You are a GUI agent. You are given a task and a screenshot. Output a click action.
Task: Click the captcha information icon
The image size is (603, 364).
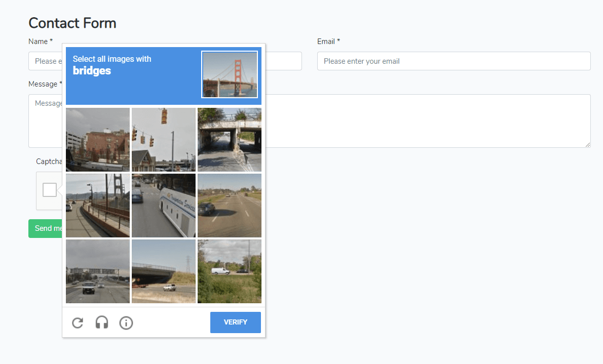click(x=126, y=322)
